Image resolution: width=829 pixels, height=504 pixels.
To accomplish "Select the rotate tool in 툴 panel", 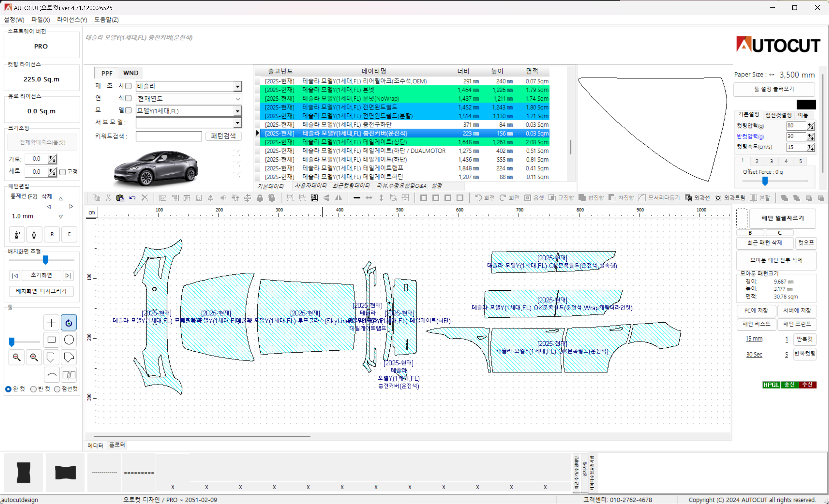I will (x=69, y=323).
